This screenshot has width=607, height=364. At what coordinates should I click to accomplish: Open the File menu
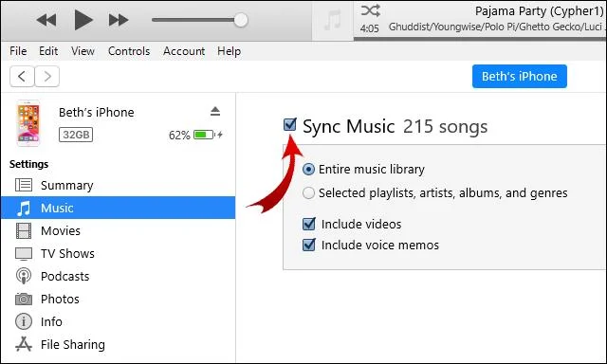pos(18,51)
